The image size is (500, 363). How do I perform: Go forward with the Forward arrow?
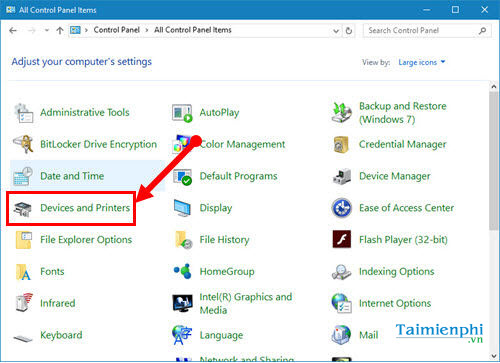tap(32, 31)
